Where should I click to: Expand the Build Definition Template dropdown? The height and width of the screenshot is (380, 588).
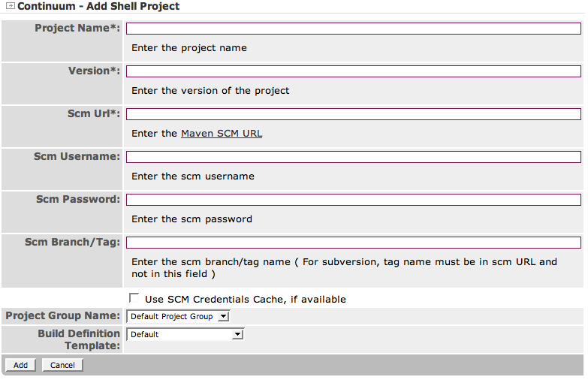(x=185, y=334)
